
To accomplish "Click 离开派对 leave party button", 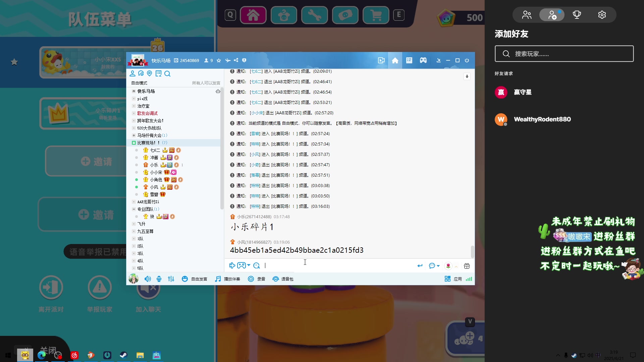I will [51, 294].
